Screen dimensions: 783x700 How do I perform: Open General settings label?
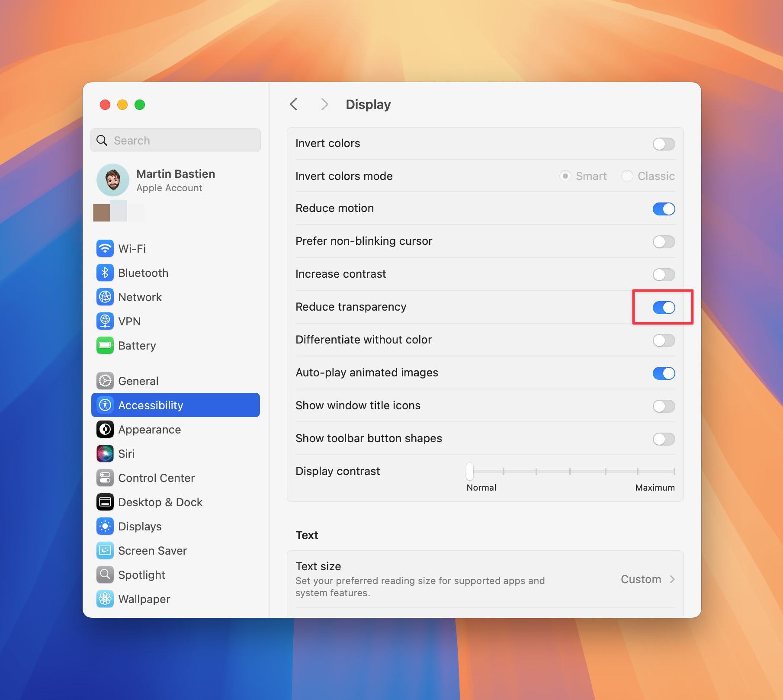(x=138, y=381)
